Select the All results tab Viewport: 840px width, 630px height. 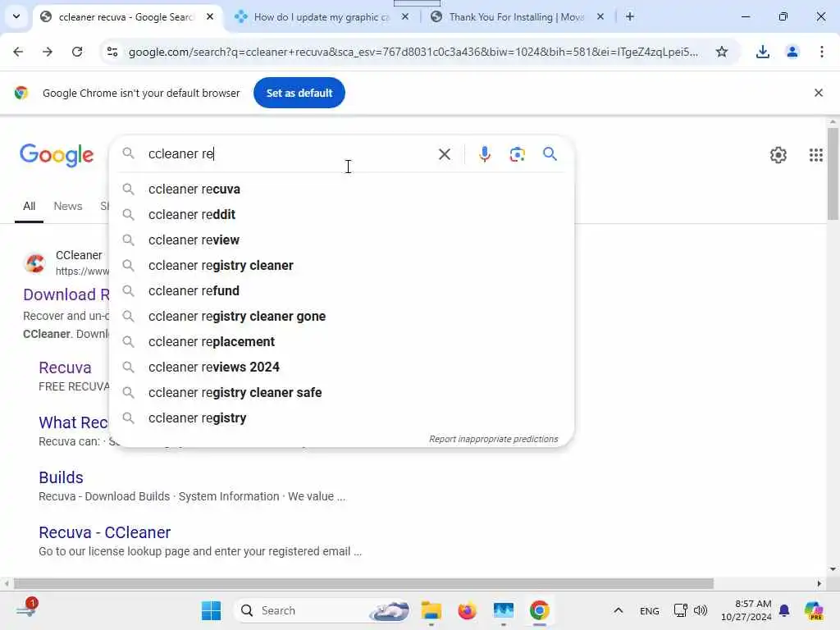point(29,206)
